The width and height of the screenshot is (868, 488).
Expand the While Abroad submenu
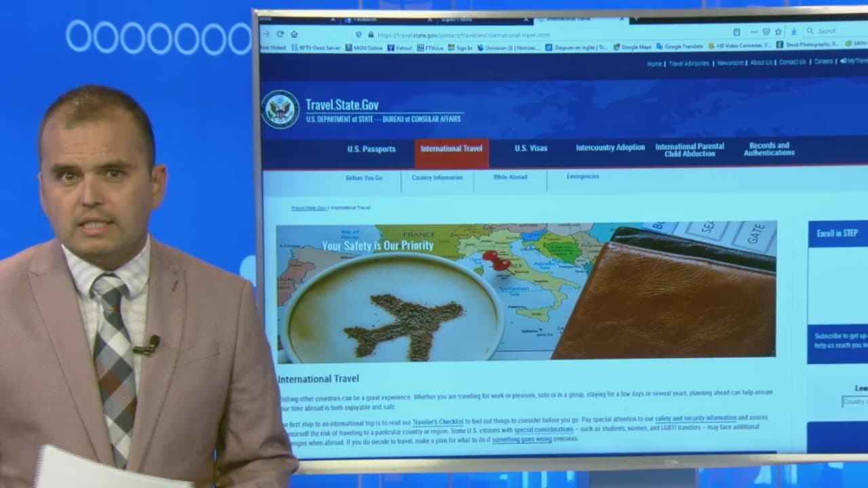(510, 177)
